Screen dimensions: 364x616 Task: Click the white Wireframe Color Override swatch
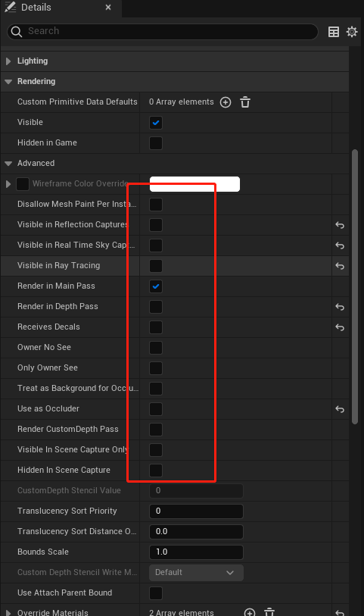click(194, 184)
